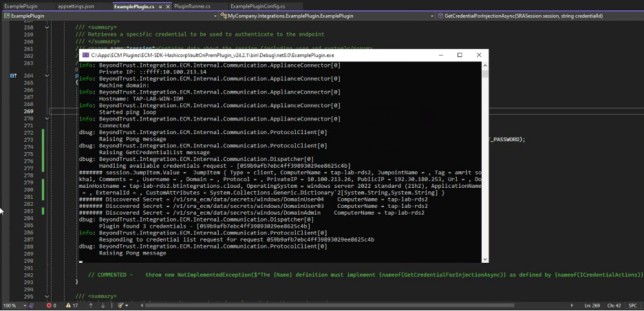The image size is (644, 311).
Task: Click the class icon beside MyCompany.Integrations
Action: click(224, 16)
